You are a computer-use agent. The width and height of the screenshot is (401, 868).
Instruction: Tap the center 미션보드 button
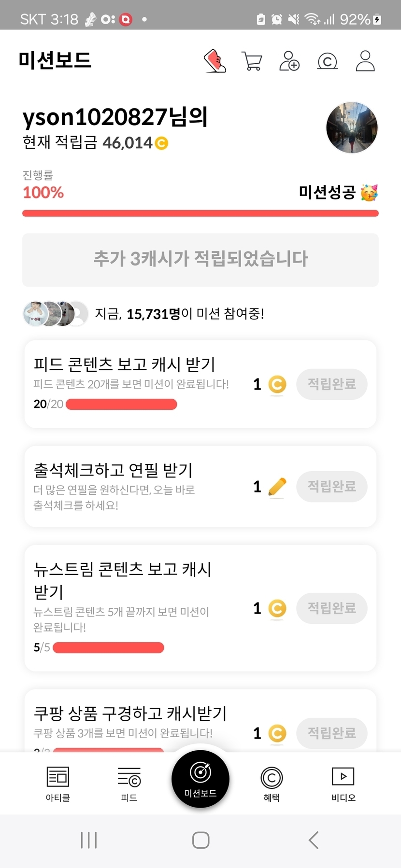(x=200, y=778)
